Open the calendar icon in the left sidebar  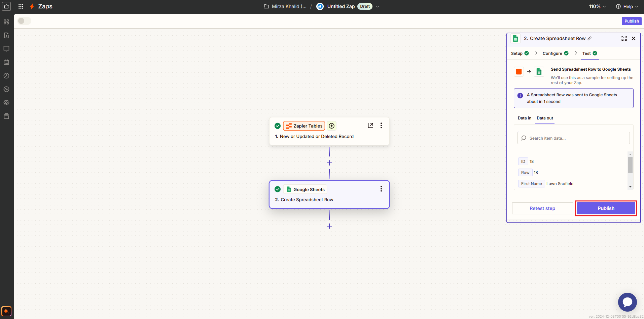[6, 62]
